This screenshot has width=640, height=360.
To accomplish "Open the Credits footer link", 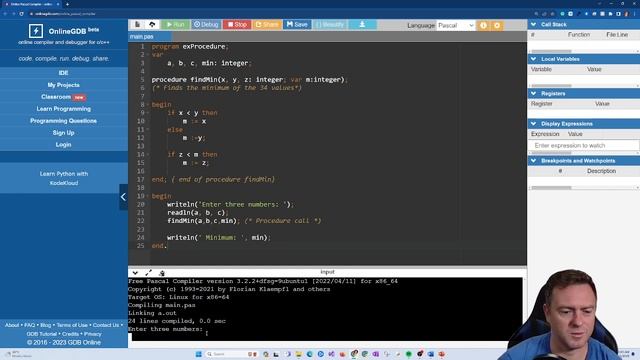I will [x=70, y=334].
